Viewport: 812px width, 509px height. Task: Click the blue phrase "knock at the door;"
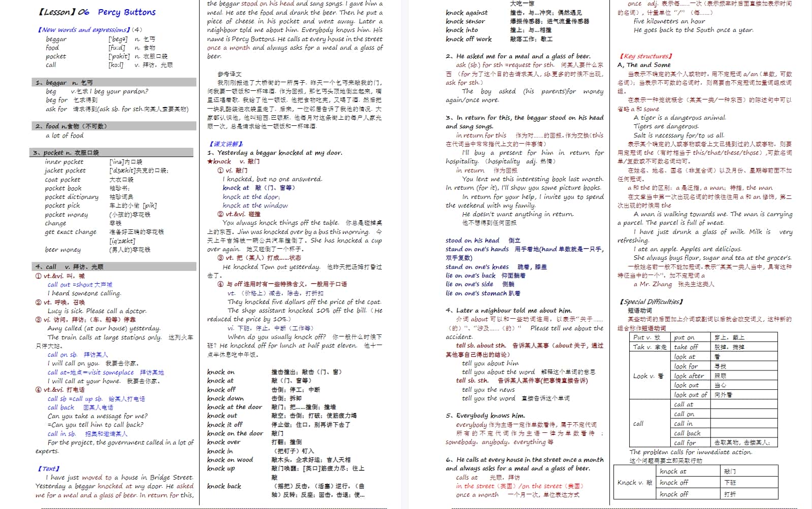point(251,197)
